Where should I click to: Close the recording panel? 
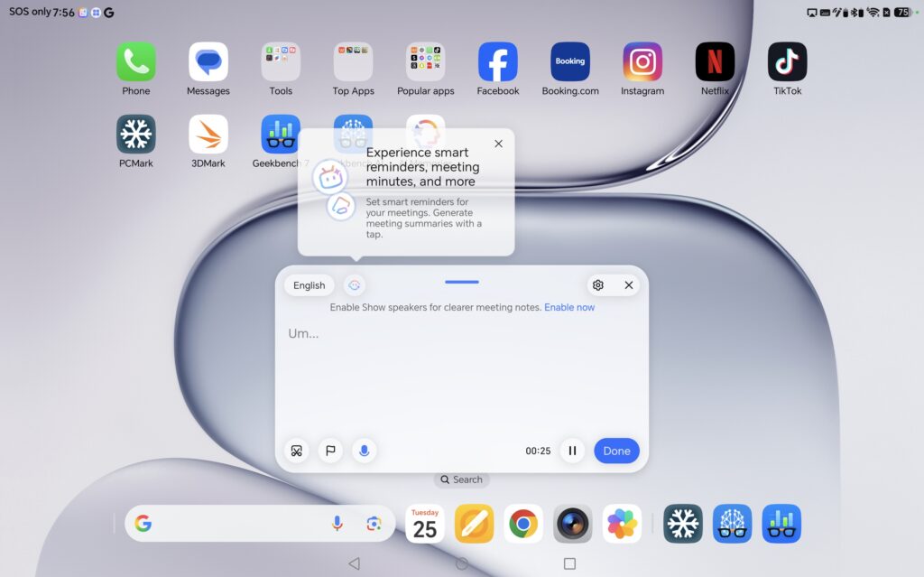tap(629, 285)
